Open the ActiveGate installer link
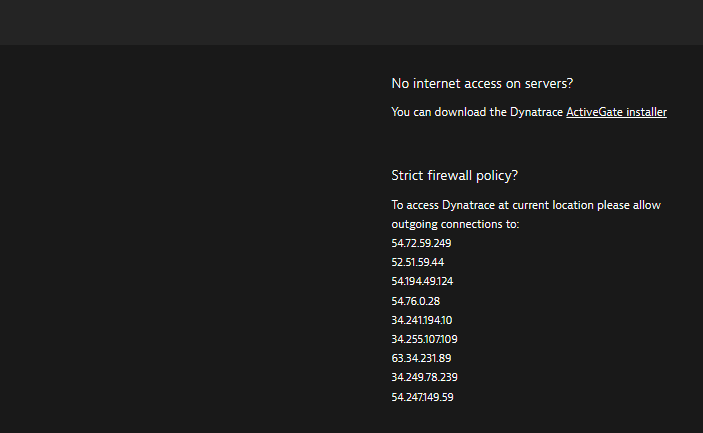703x433 pixels. click(616, 112)
